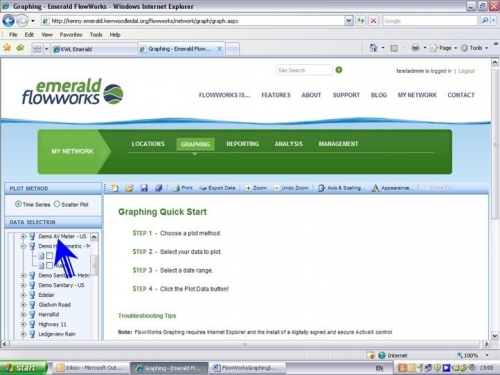Viewport: 500px width, 375px height.
Task: Activate the Zoom tool
Action: [256, 188]
